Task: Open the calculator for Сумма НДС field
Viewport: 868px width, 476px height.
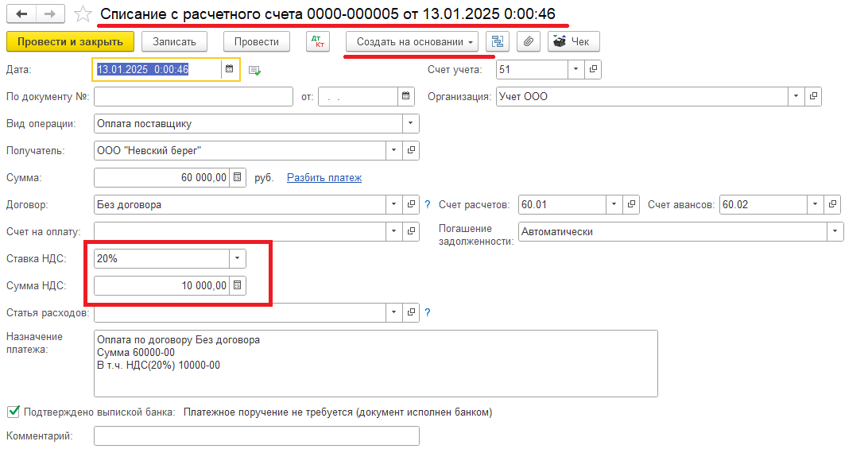Action: [x=238, y=285]
